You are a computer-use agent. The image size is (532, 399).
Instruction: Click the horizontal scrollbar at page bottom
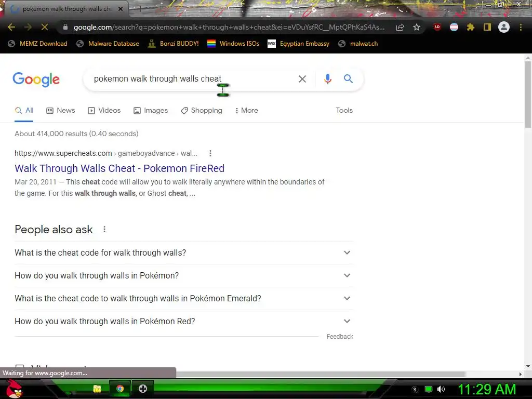(x=321, y=374)
